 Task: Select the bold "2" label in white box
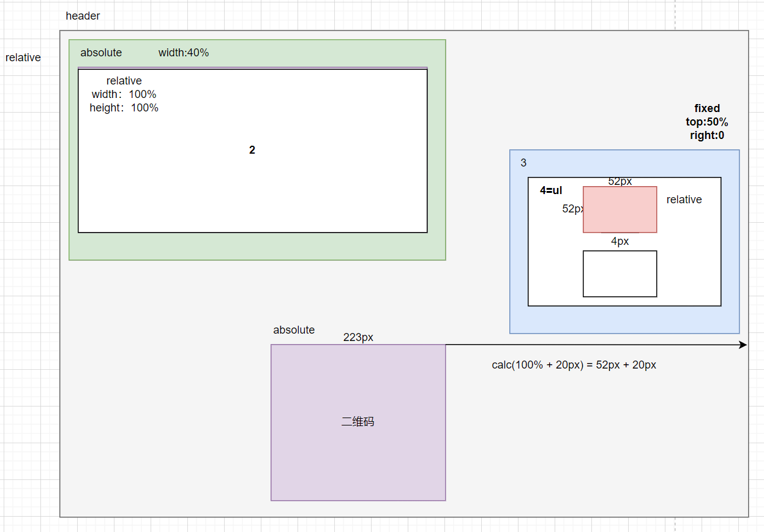pyautogui.click(x=252, y=150)
